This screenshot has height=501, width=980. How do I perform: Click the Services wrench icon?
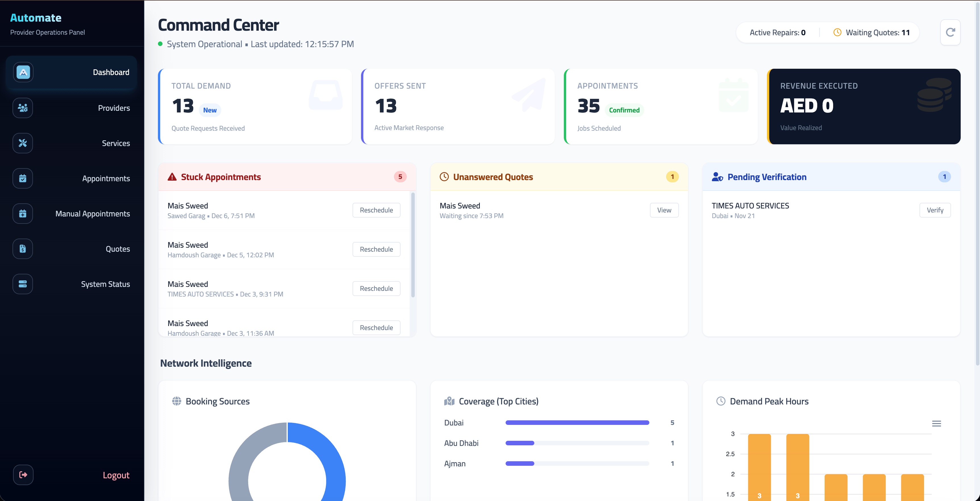click(x=23, y=143)
